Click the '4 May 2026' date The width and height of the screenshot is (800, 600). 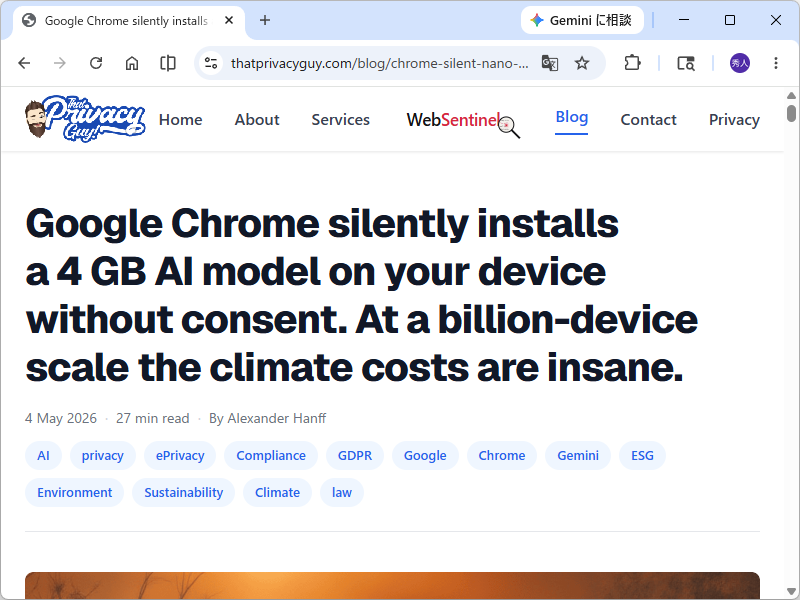pos(61,418)
